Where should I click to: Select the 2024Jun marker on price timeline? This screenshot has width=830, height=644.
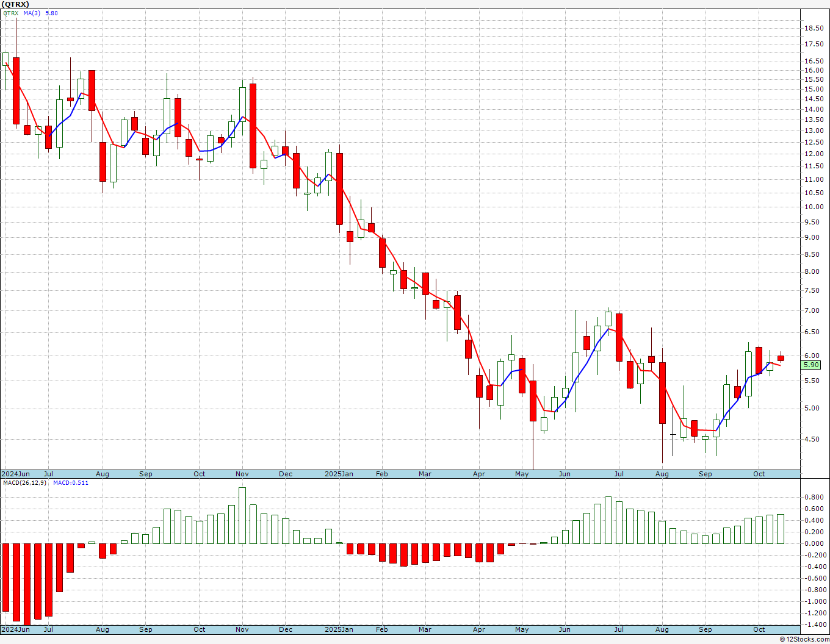[15, 474]
